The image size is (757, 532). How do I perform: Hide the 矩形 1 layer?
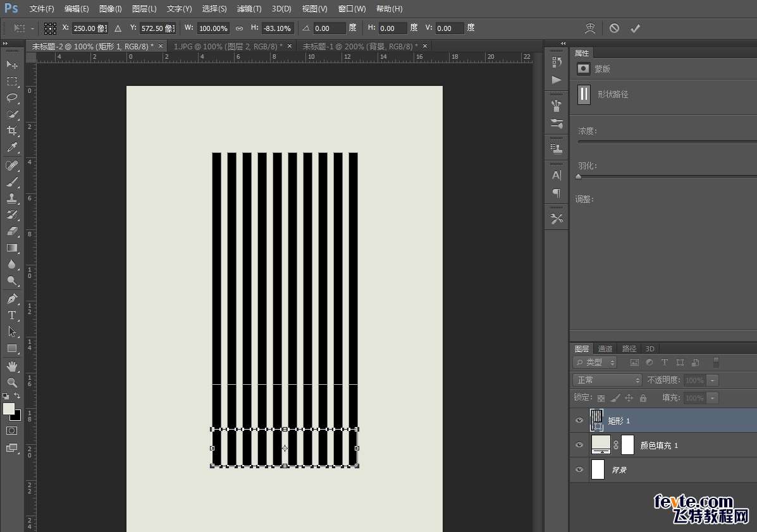tap(579, 421)
